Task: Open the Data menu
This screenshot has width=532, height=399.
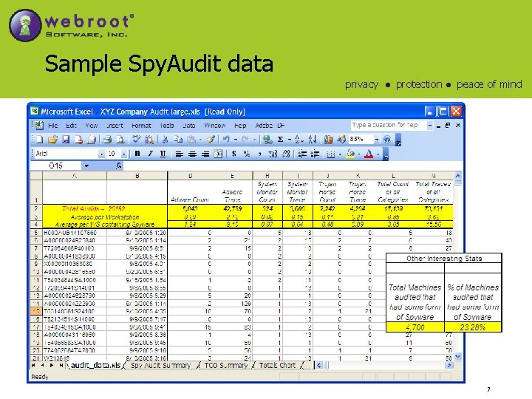Action: (x=189, y=126)
